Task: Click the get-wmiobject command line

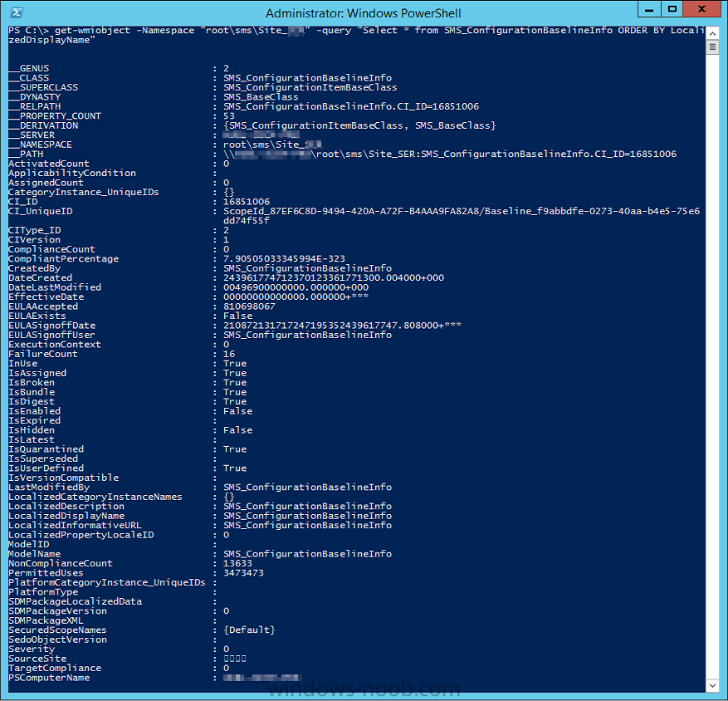Action: pyautogui.click(x=357, y=36)
